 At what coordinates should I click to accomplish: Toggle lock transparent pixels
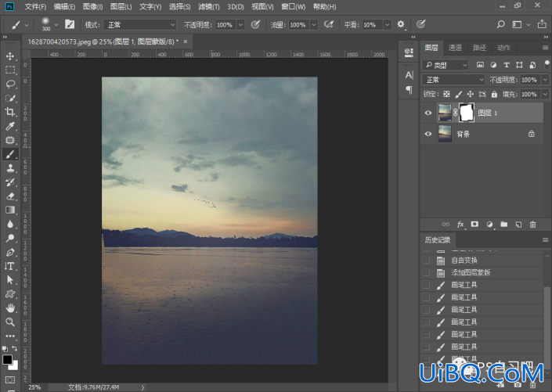(446, 94)
